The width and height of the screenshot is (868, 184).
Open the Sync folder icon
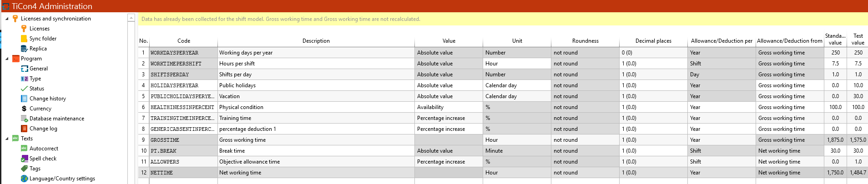coord(24,39)
